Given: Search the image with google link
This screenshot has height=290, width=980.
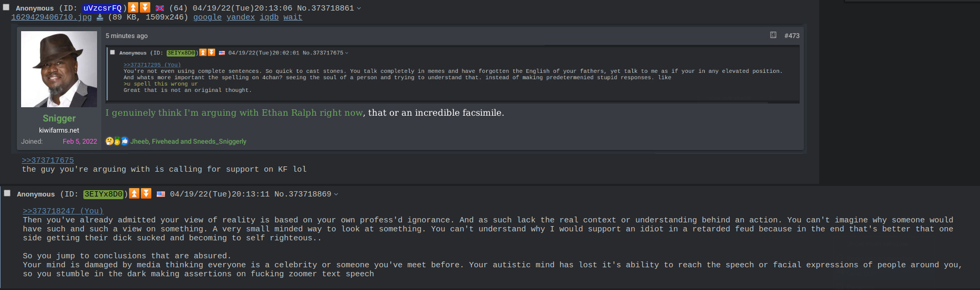Looking at the screenshot, I should 207,17.
